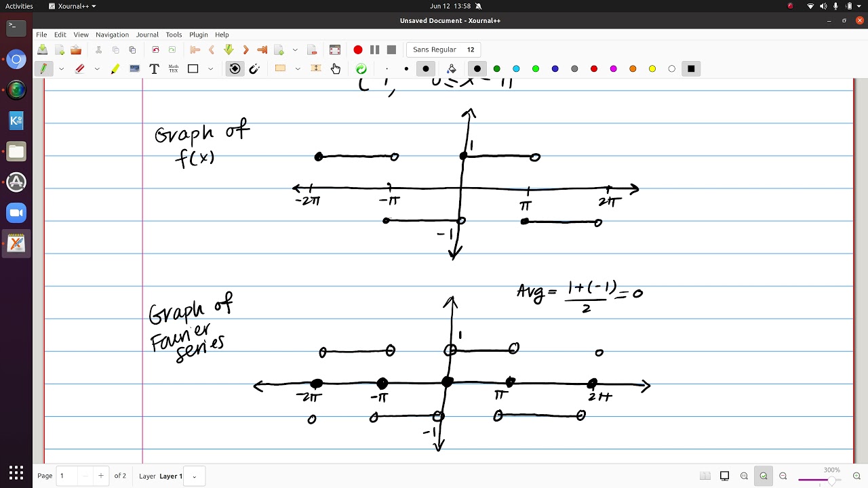The height and width of the screenshot is (488, 868).
Task: Toggle the stroke recognizer shape button
Action: click(x=235, y=68)
